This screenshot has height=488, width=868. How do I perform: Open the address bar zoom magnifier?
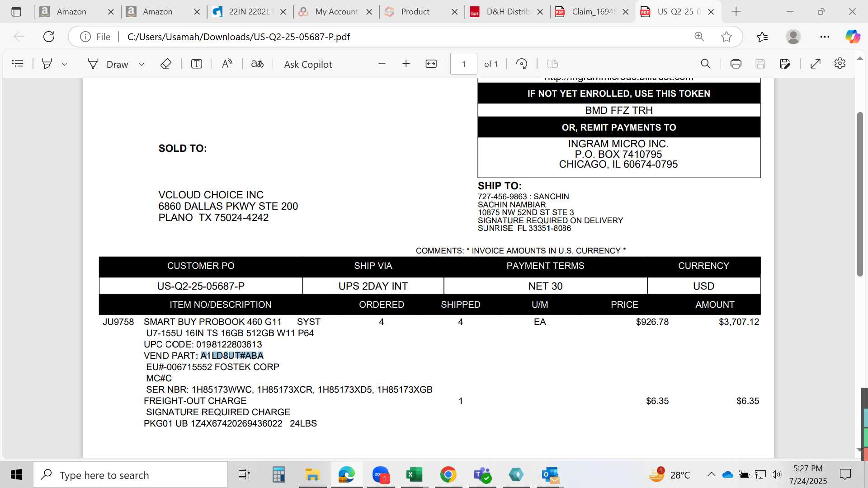(x=699, y=37)
